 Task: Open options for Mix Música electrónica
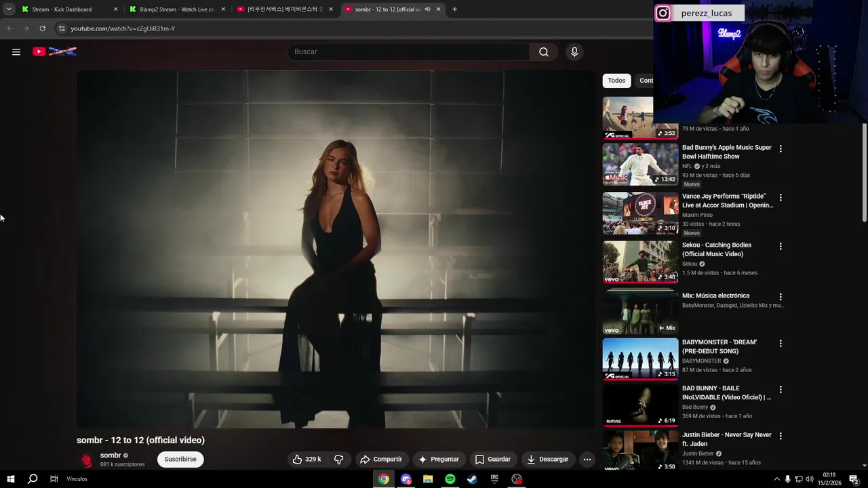[781, 297]
